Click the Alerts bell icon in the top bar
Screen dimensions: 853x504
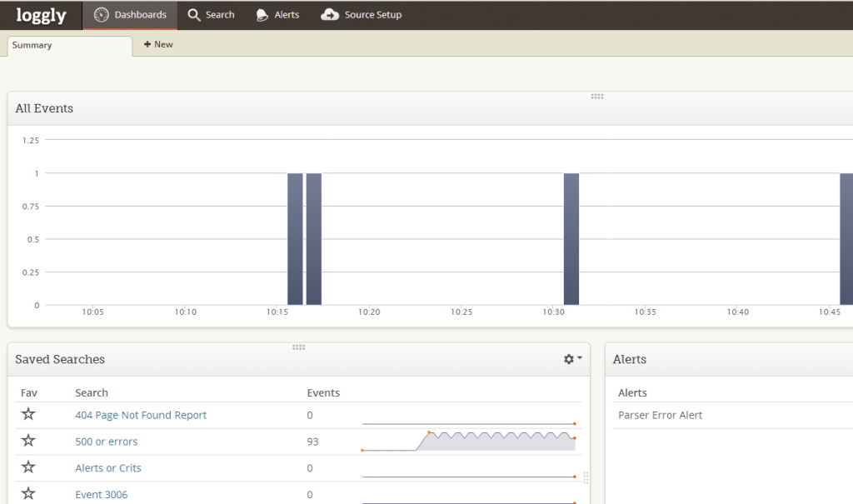coord(262,15)
